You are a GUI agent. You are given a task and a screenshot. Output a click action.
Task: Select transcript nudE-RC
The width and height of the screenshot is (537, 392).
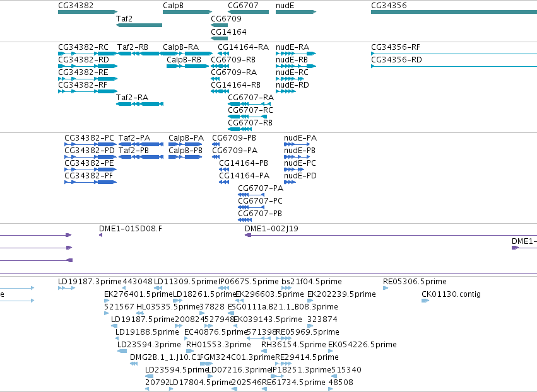(290, 79)
